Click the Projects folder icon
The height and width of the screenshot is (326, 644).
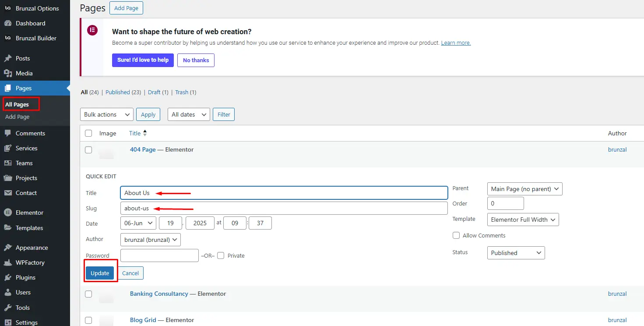7,178
